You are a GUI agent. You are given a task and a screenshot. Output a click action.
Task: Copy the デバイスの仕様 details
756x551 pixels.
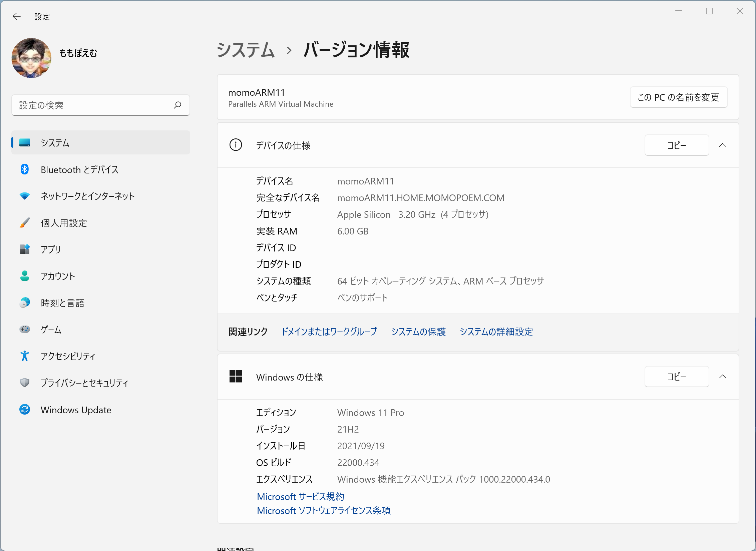[x=677, y=145]
